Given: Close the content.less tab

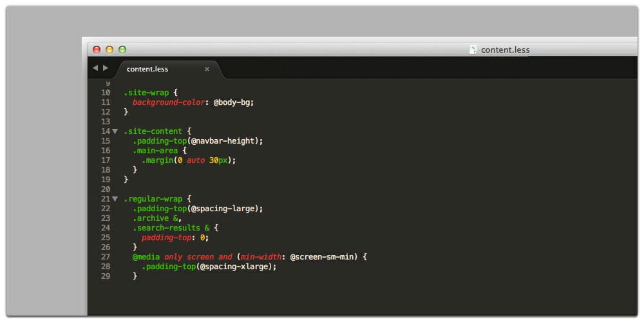Looking at the screenshot, I should tap(207, 69).
